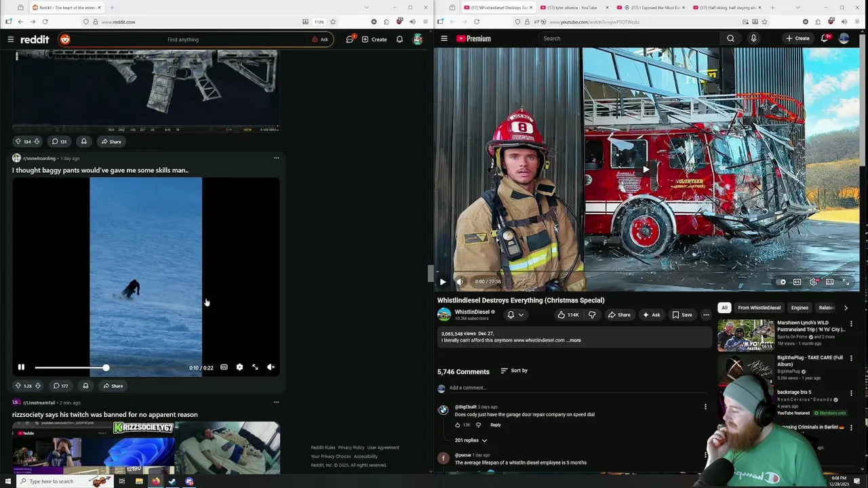This screenshot has height=488, width=868.
Task: Share the snowboarding post
Action: click(113, 386)
